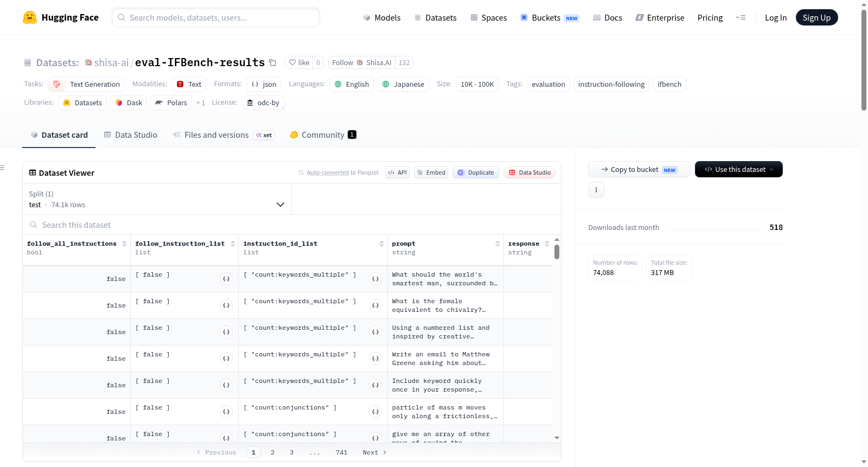Jump to page 741
Screen dimensions: 868x467
pos(341,452)
